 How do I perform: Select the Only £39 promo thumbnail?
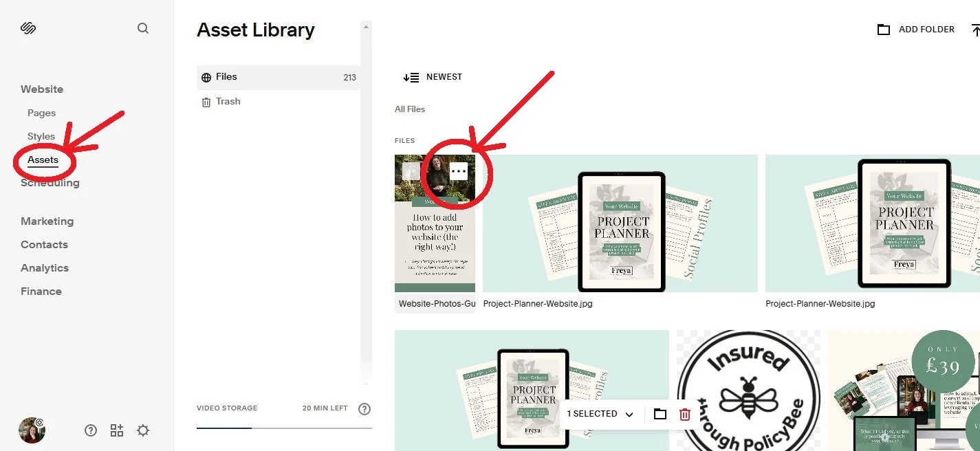tap(904, 390)
